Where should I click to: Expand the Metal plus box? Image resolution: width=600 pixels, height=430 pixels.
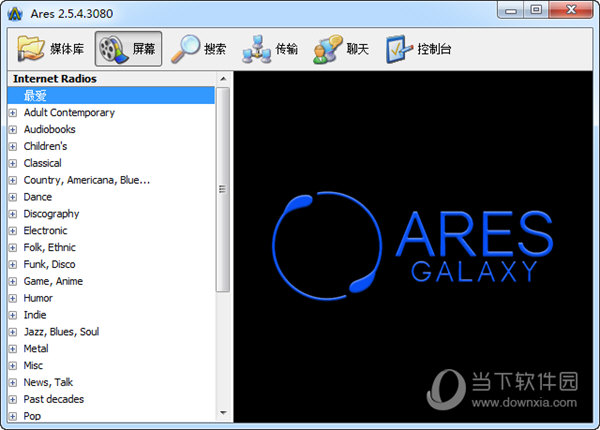click(x=13, y=349)
